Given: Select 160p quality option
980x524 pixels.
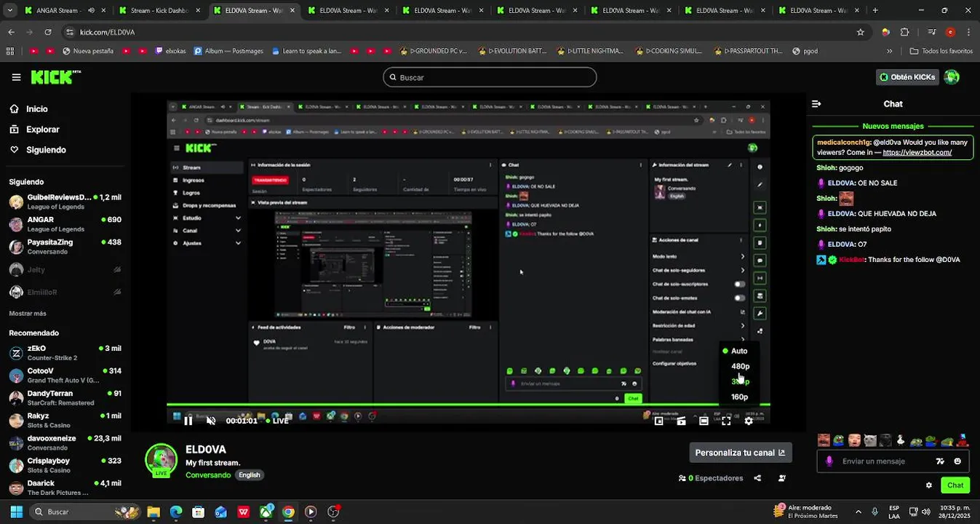Looking at the screenshot, I should (739, 397).
